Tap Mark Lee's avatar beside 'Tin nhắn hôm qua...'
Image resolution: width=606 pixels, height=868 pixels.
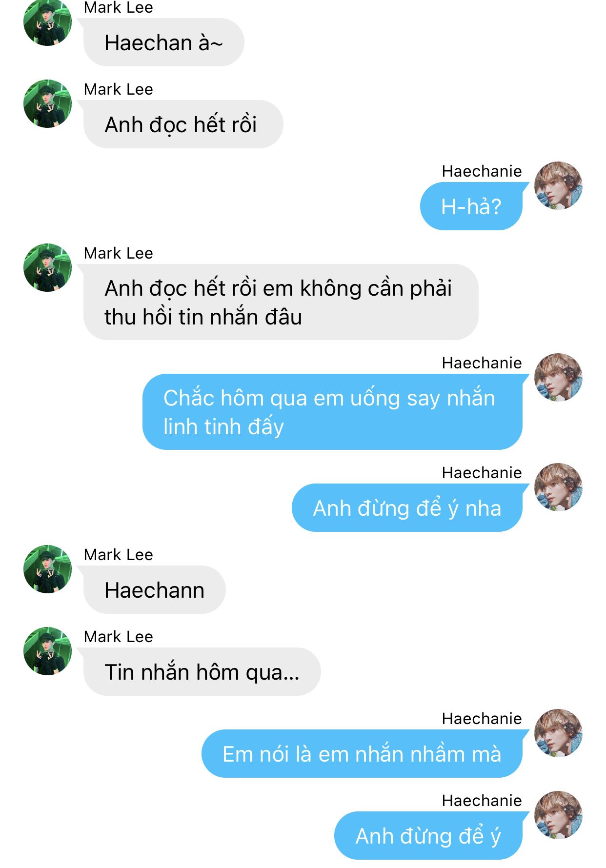coord(47,651)
